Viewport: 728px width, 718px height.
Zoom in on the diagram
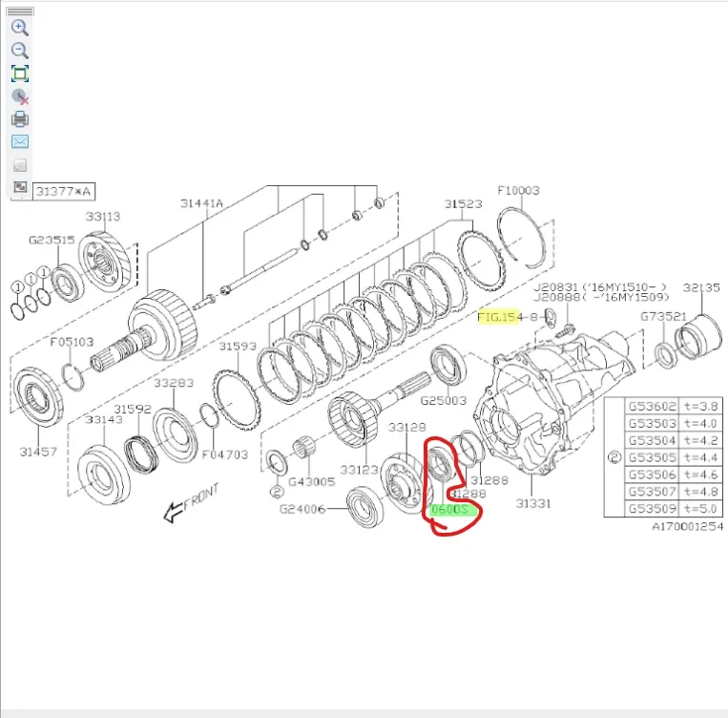[x=19, y=28]
